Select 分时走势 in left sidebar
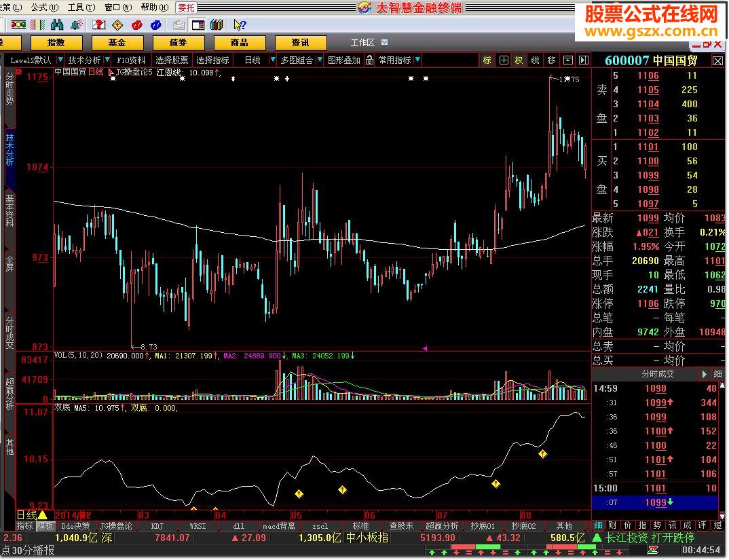The width and height of the screenshot is (729, 560). point(10,90)
